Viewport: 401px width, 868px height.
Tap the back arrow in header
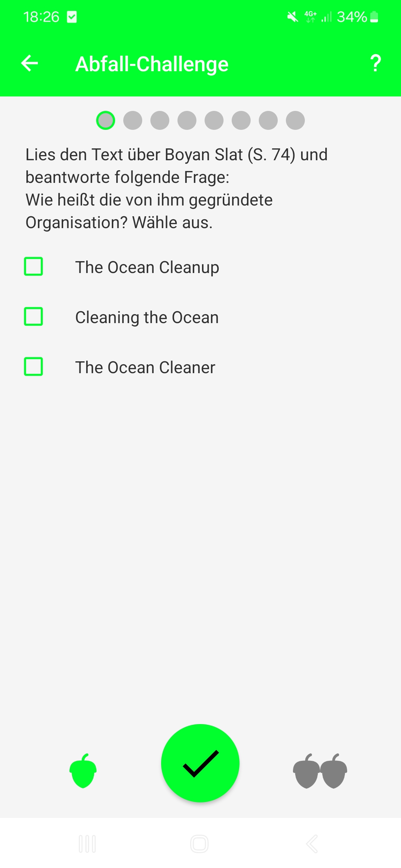30,63
